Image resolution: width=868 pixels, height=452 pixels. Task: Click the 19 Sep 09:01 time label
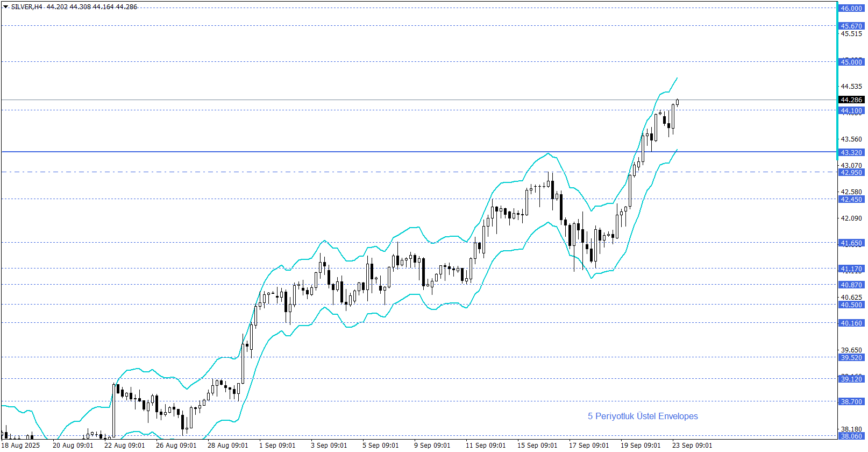point(641,445)
